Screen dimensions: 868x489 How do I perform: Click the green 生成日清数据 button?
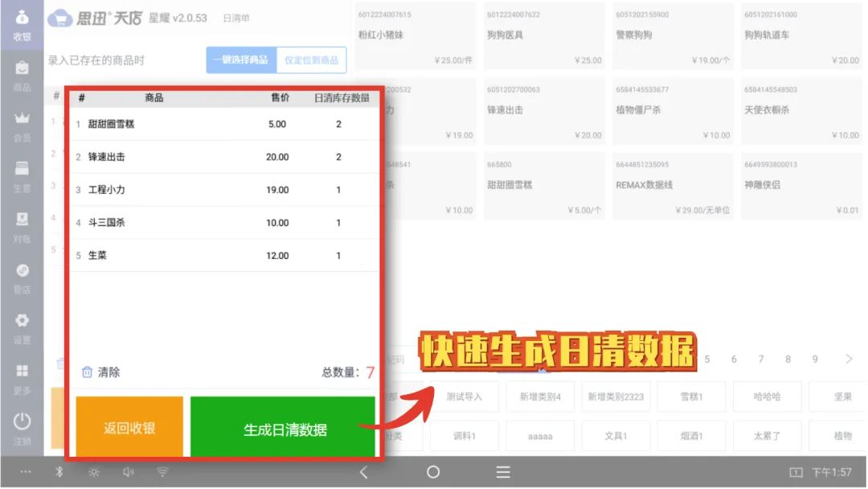coord(285,429)
